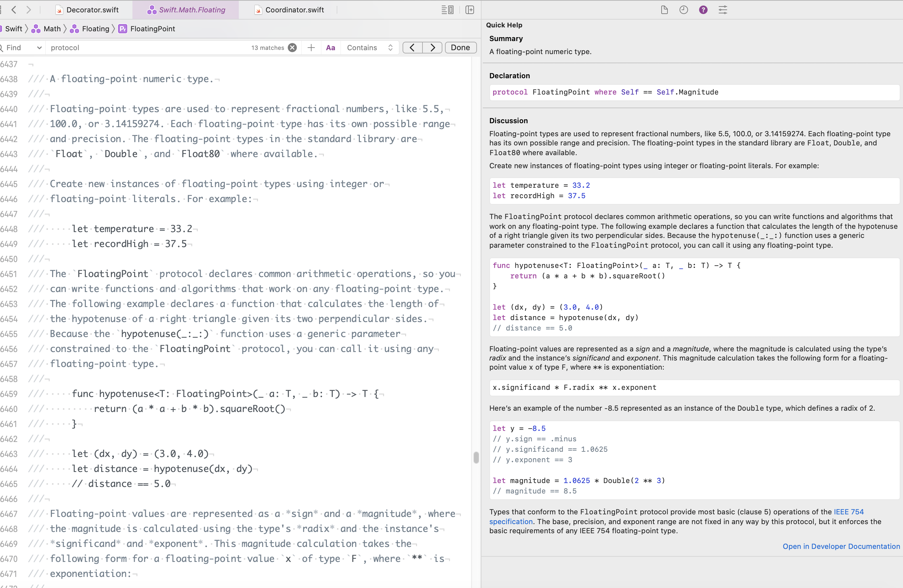
Task: Add a new editor pane
Action: (x=470, y=10)
